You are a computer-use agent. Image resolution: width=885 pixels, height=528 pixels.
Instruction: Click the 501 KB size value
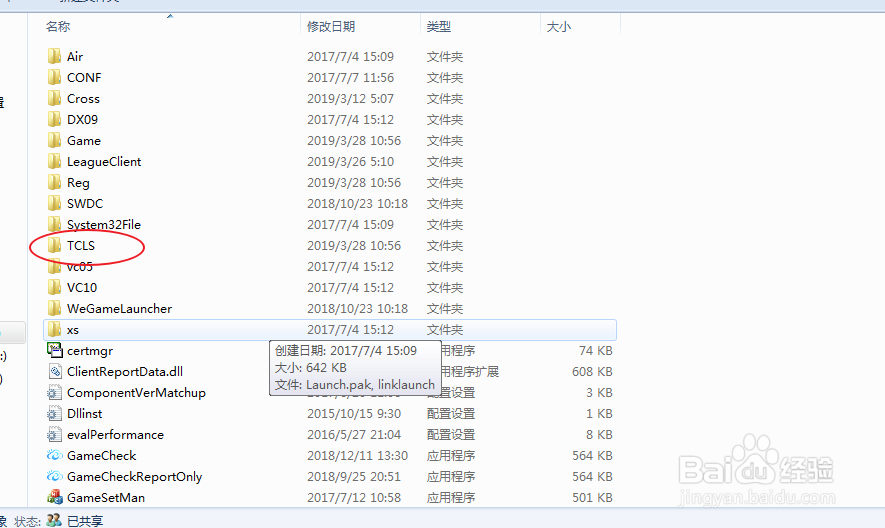point(592,498)
